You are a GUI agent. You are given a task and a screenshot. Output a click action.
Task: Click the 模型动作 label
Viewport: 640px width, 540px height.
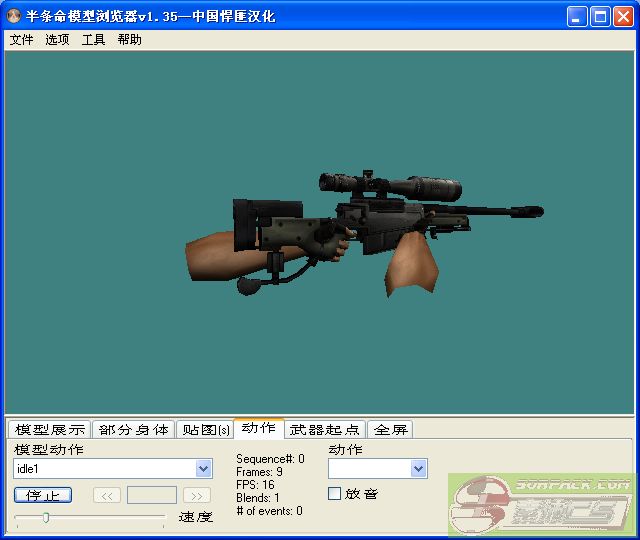(49, 449)
